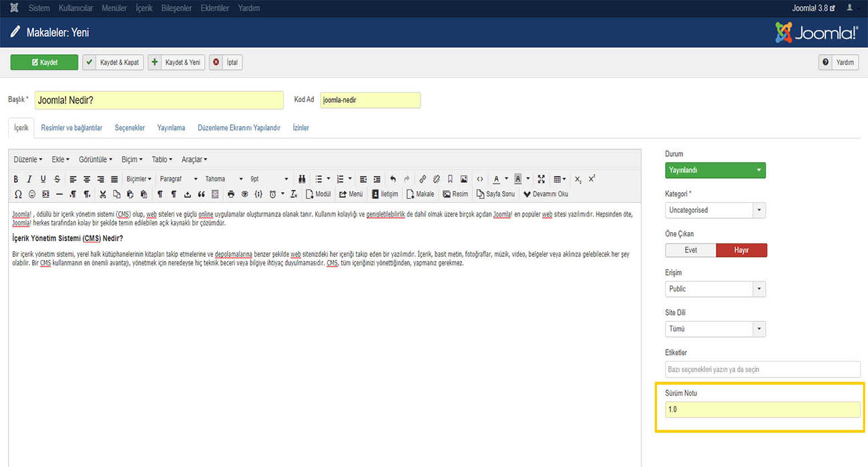This screenshot has width=868, height=467.
Task: Click the green Kaydet button
Action: [44, 62]
